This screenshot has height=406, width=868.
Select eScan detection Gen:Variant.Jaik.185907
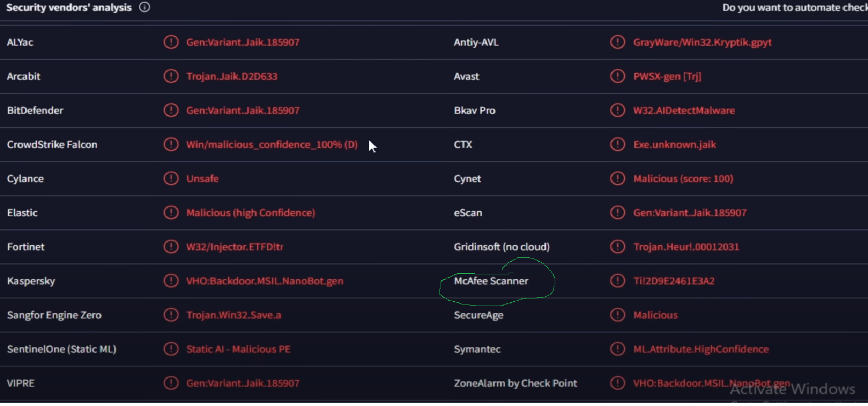pos(690,212)
